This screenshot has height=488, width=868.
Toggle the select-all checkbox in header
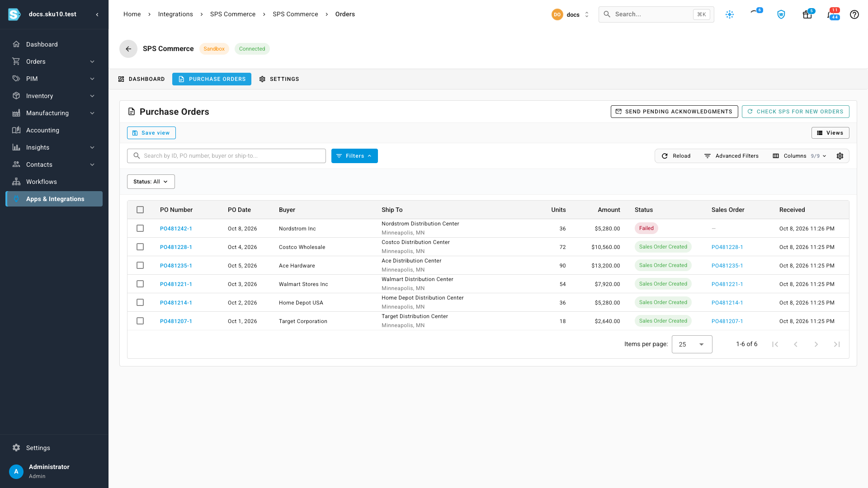(140, 210)
